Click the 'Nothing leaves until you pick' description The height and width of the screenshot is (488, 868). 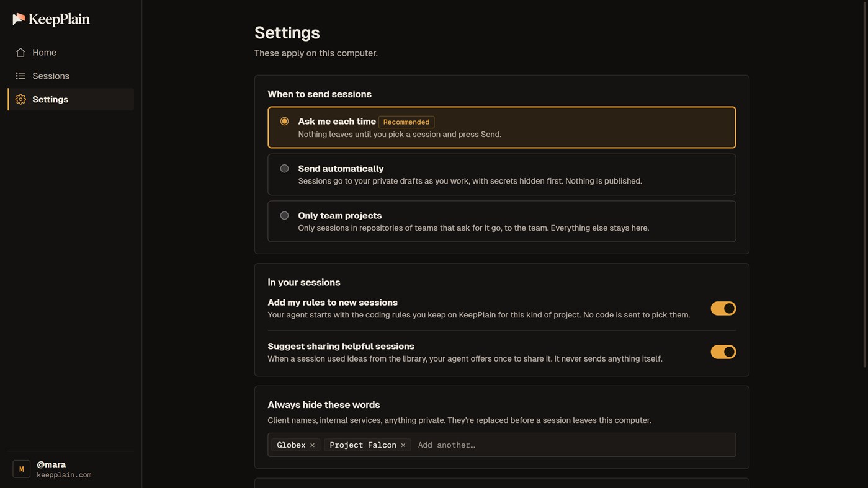tap(400, 135)
